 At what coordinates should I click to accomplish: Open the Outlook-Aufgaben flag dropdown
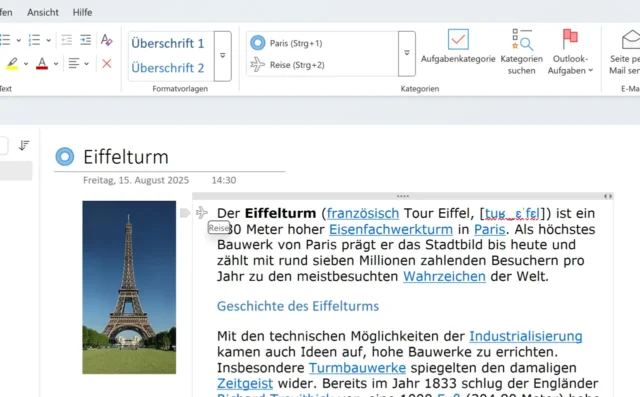click(570, 52)
